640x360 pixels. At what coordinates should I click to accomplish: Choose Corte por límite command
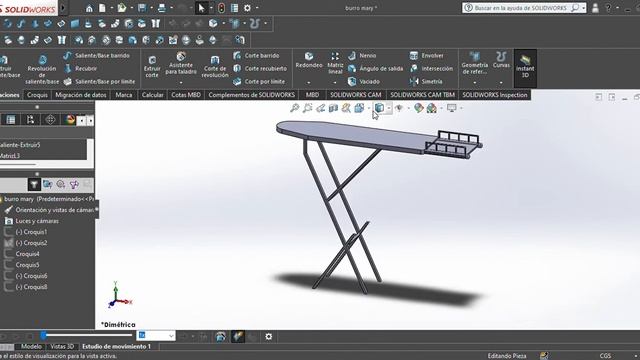(x=259, y=82)
